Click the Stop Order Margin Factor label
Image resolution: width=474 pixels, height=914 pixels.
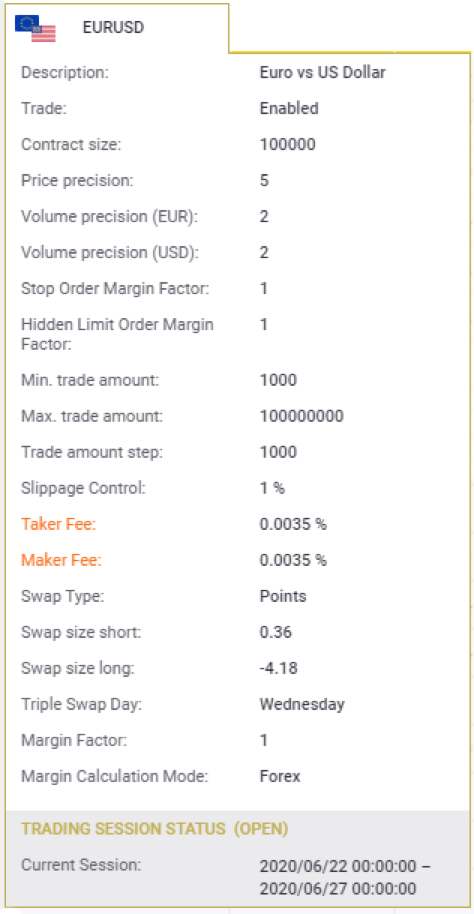[115, 289]
